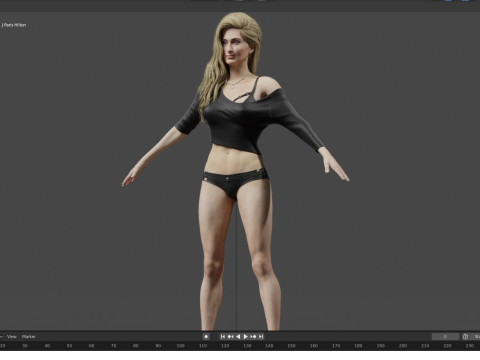Click frame 200 on the timeline ruler
Image resolution: width=480 pixels, height=360 pixels.
click(x=403, y=346)
